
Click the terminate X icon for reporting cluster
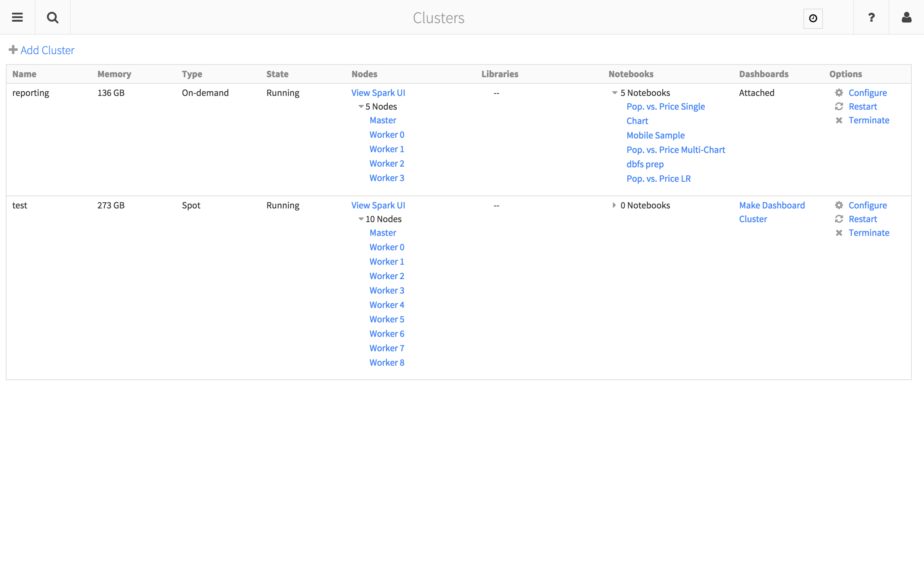click(x=839, y=120)
